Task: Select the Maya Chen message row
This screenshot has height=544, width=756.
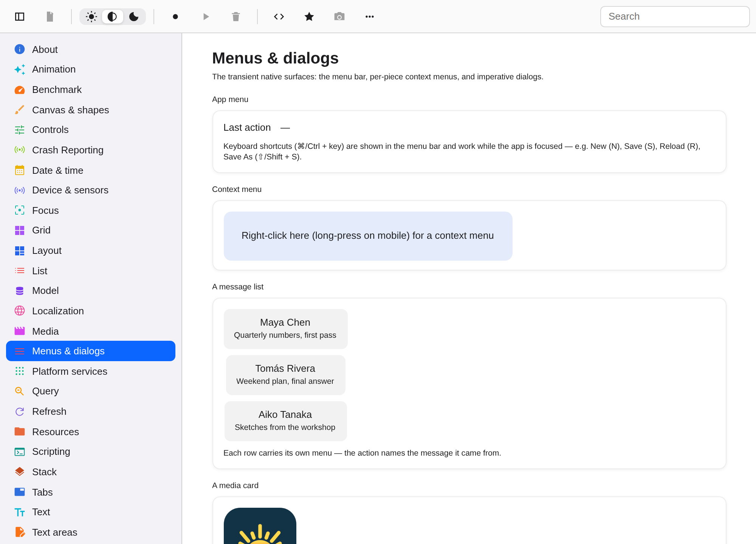Action: [285, 329]
